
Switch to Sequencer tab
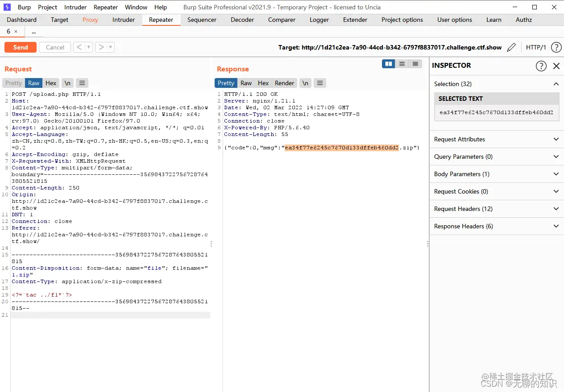[x=202, y=20]
